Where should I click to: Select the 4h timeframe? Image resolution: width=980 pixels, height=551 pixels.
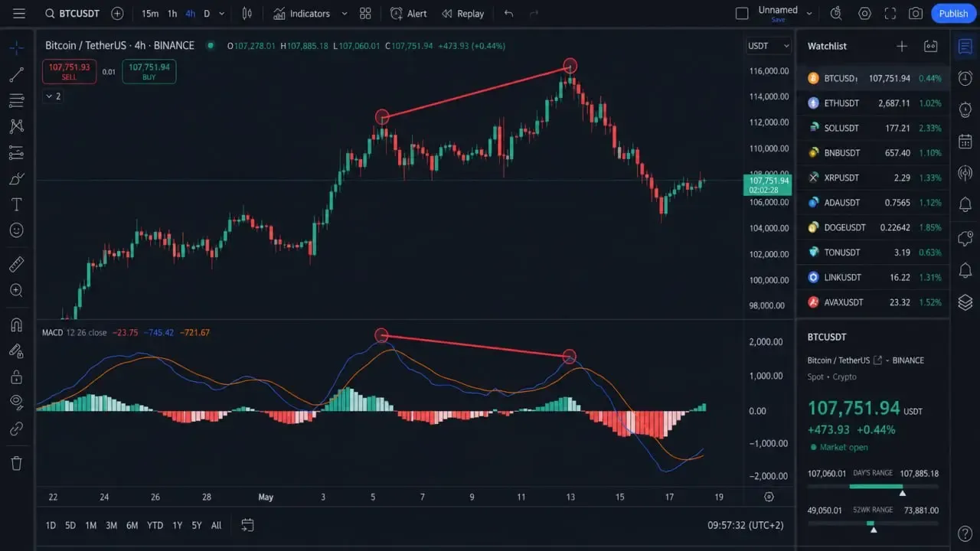[190, 14]
